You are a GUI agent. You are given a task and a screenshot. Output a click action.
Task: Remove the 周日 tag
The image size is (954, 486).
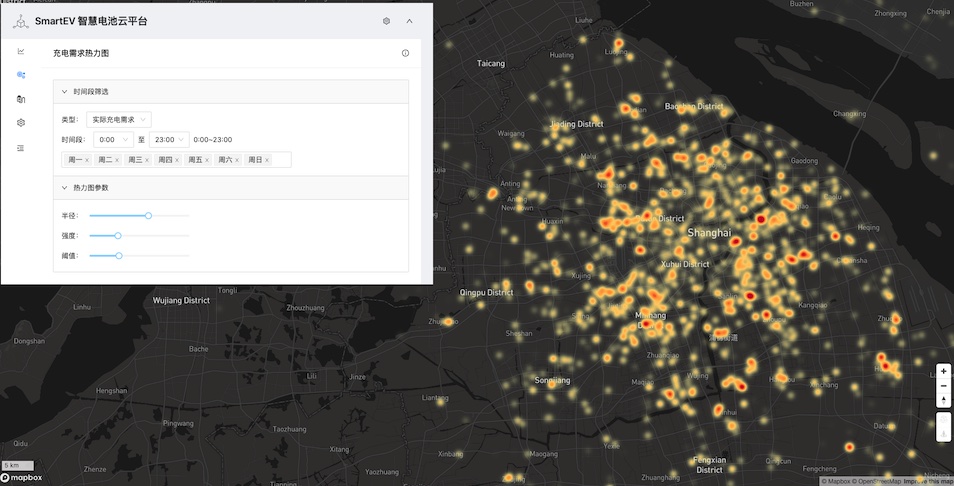pyautogui.click(x=266, y=160)
